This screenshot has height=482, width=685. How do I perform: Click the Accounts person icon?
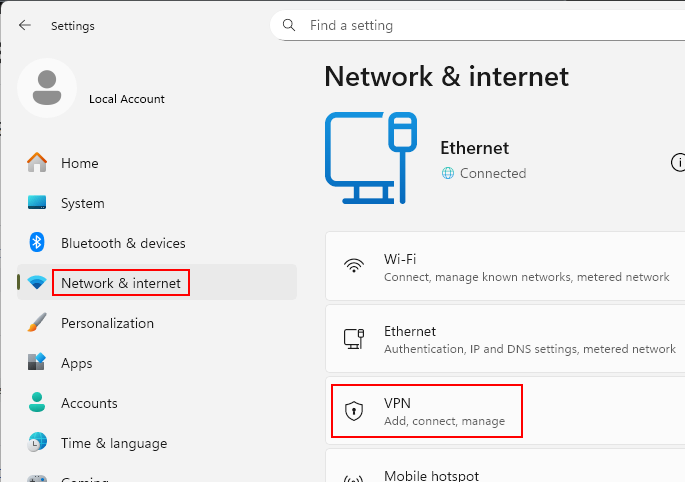[37, 403]
